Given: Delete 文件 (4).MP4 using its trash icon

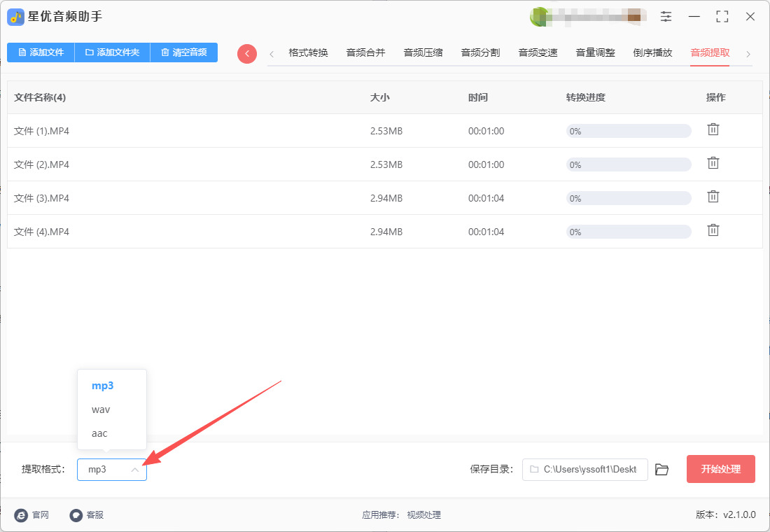Looking at the screenshot, I should point(713,230).
